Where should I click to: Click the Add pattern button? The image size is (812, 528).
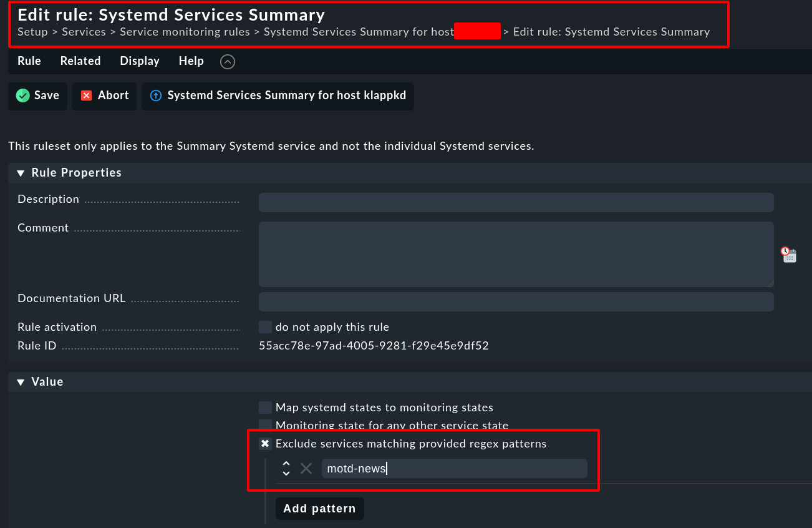(x=319, y=509)
